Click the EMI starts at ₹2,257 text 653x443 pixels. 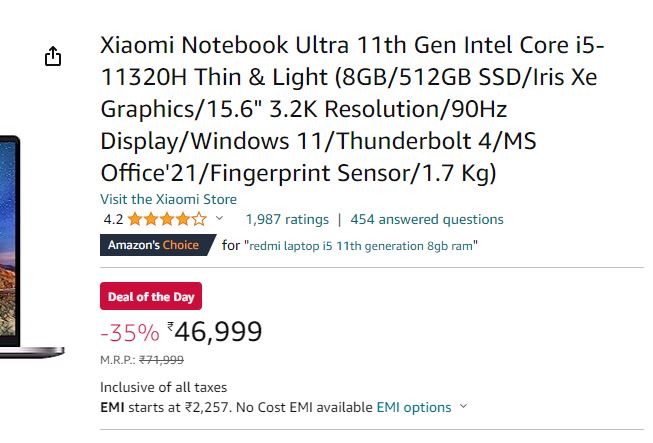(x=165, y=407)
